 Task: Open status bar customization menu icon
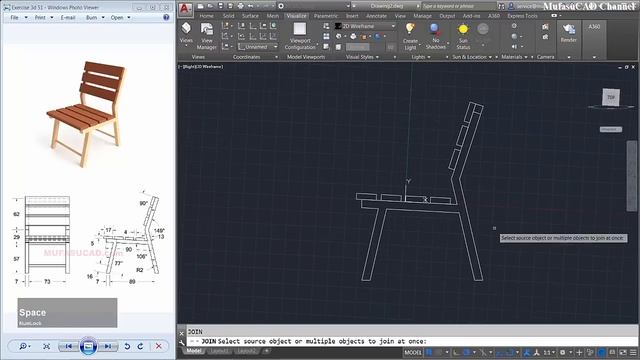coord(633,352)
